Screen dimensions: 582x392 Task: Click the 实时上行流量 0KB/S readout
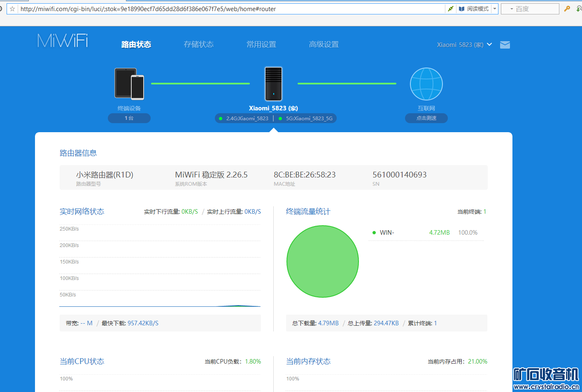pos(234,212)
